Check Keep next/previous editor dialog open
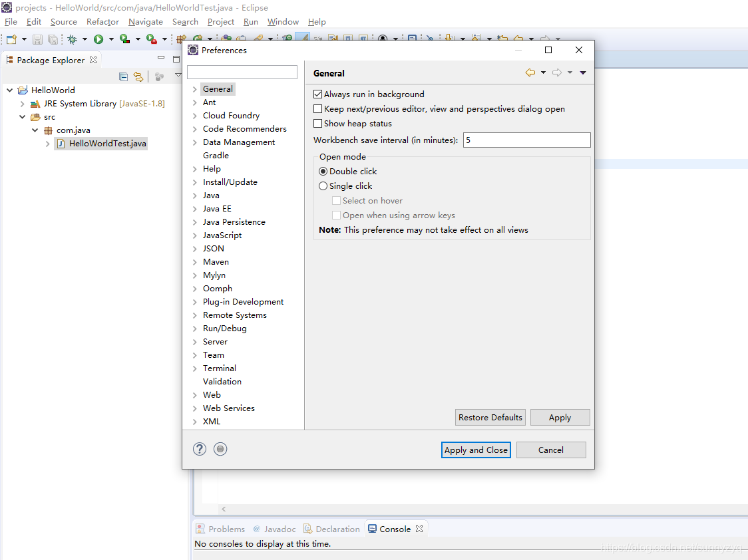Image resolution: width=748 pixels, height=560 pixels. (x=317, y=108)
